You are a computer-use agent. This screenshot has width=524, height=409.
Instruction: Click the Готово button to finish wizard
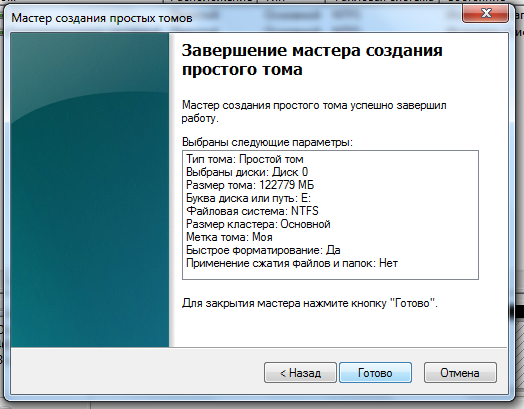[x=375, y=373]
